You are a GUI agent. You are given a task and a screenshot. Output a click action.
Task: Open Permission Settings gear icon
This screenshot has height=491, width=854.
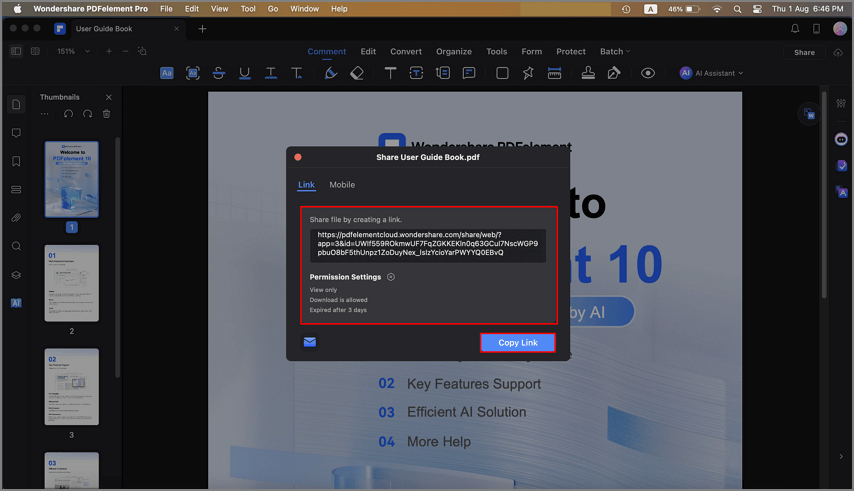[x=391, y=277]
